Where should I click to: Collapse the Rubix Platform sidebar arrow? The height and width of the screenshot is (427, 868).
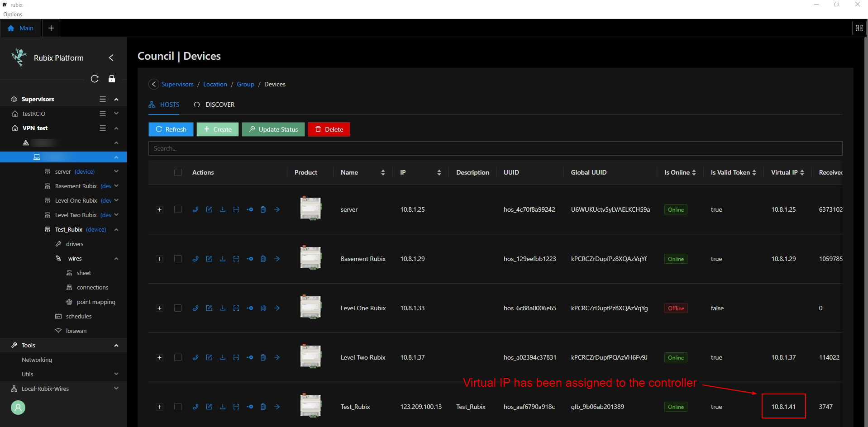111,58
